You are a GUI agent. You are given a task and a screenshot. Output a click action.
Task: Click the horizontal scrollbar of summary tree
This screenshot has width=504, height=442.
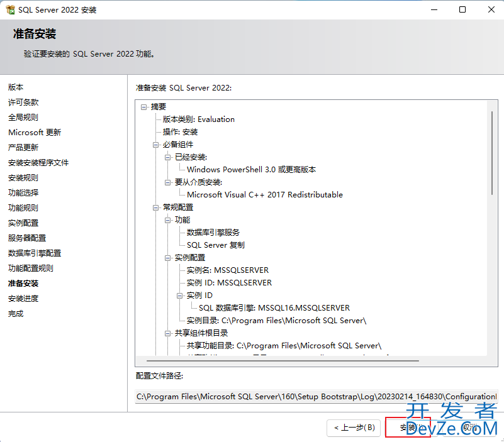(283, 361)
